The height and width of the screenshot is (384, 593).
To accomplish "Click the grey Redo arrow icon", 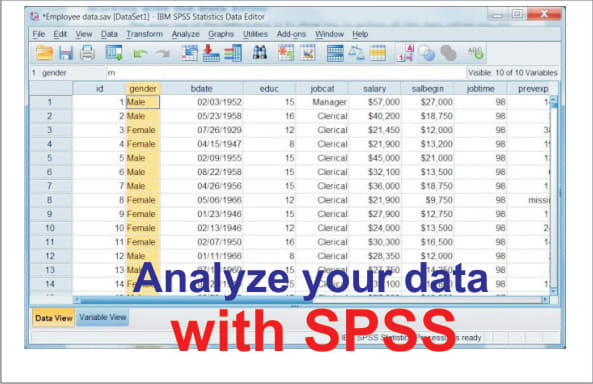I will (163, 54).
